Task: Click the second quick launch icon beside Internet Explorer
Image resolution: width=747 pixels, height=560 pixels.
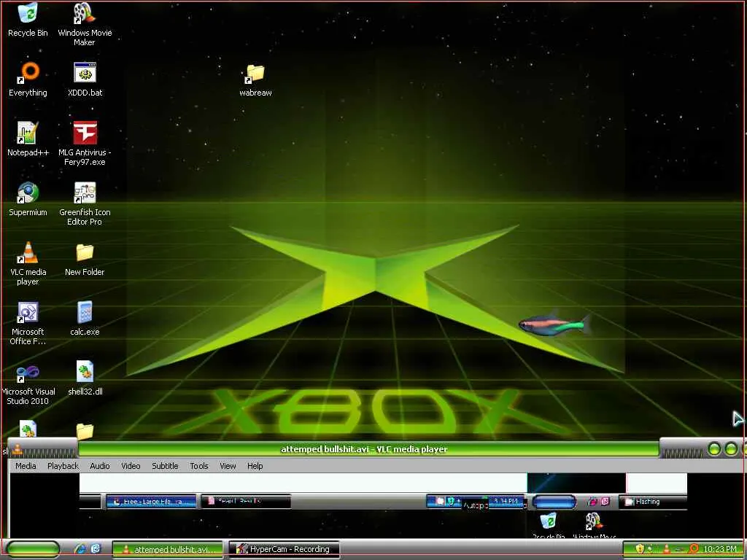Action: (x=96, y=548)
